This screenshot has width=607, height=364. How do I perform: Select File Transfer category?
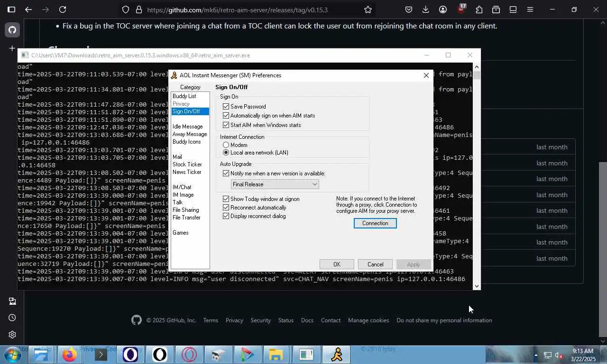(x=186, y=218)
